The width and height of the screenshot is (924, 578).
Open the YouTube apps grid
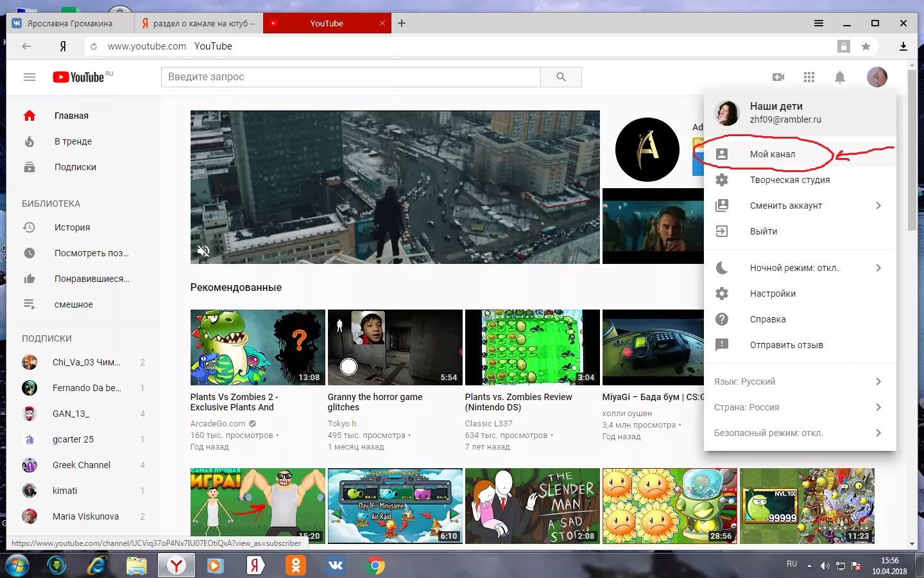tap(809, 77)
